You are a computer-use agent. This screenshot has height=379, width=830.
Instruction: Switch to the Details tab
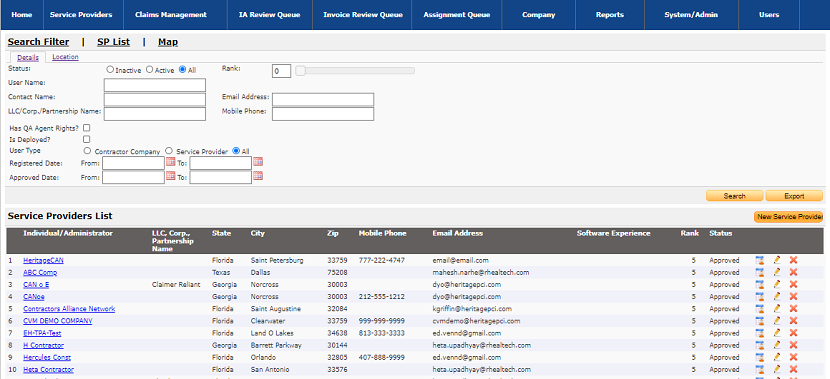tap(28, 58)
